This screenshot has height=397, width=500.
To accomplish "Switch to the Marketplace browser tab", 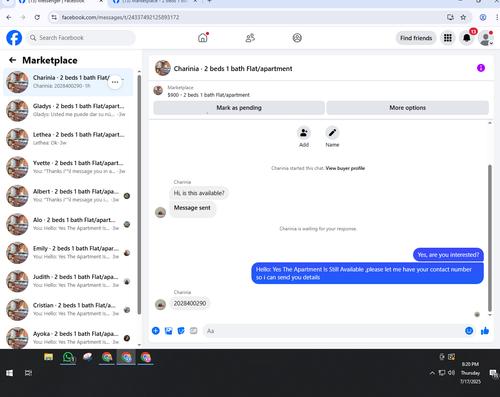I will tap(155, 2).
